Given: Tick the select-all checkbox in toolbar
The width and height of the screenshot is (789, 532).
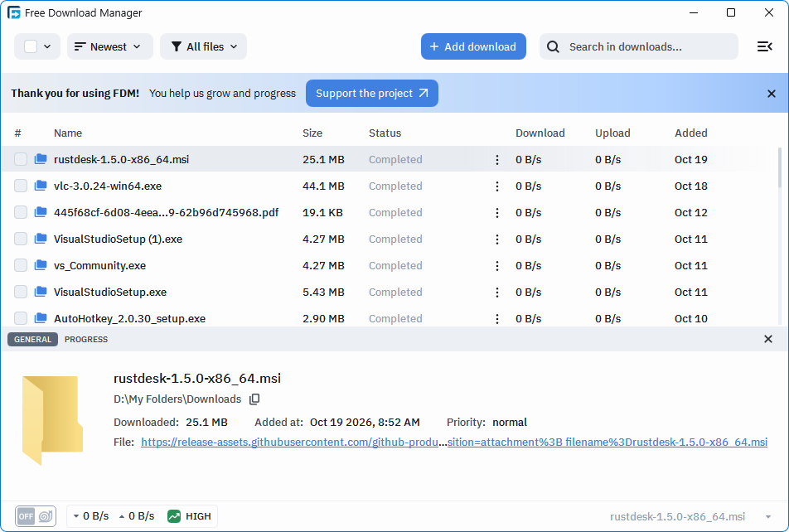Looking at the screenshot, I should click(31, 46).
